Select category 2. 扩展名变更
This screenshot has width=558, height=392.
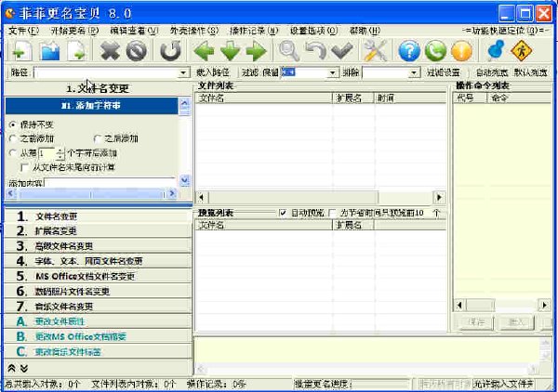tap(98, 231)
